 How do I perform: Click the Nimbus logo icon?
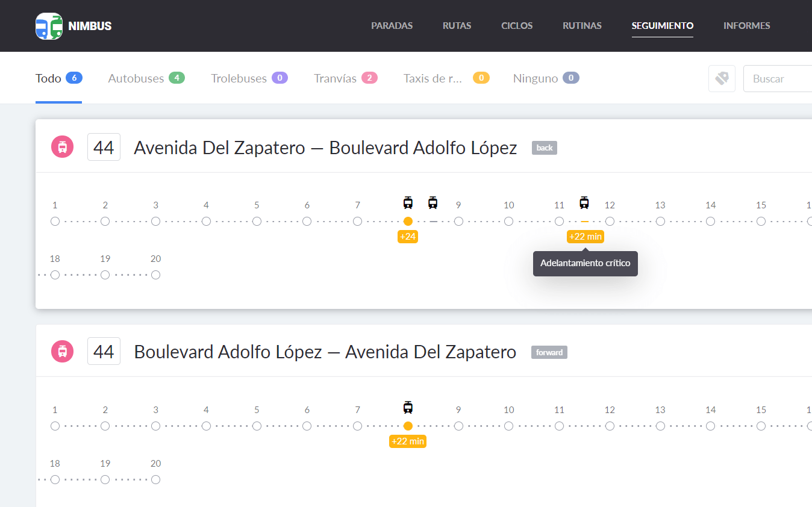49,26
